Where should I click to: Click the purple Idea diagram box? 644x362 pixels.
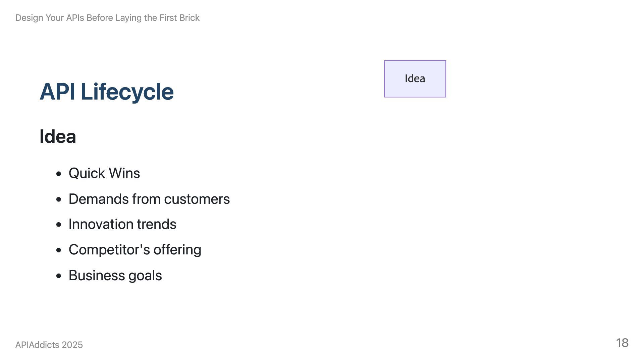415,79
